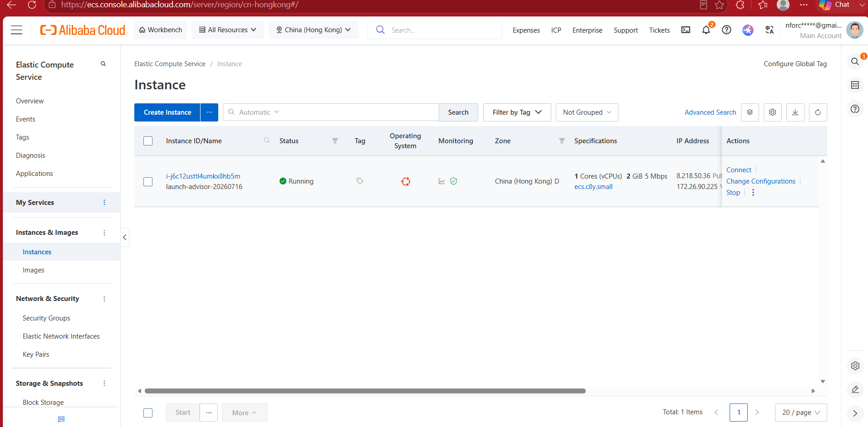
Task: Check the launch-advisor-20260716 instance row
Action: [x=148, y=181]
